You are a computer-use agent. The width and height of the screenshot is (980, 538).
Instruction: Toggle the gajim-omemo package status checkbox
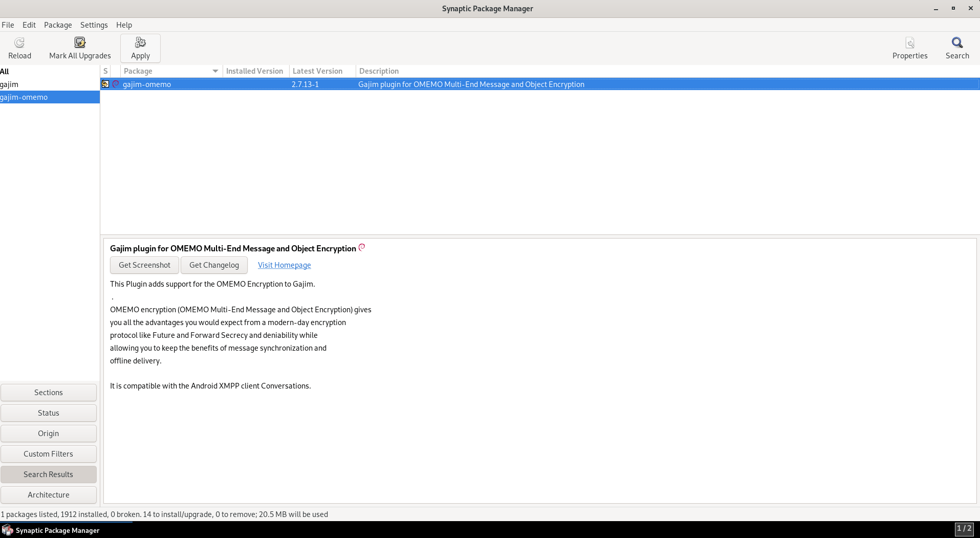(x=105, y=84)
